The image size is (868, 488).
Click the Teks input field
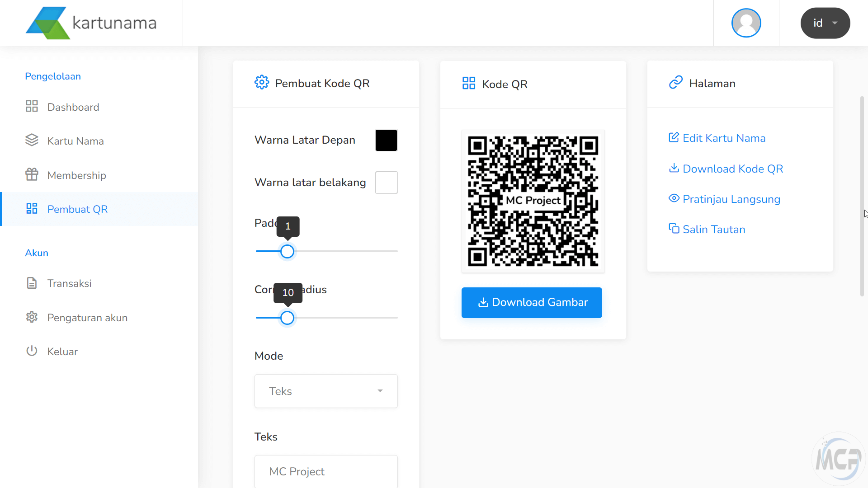pos(326,471)
